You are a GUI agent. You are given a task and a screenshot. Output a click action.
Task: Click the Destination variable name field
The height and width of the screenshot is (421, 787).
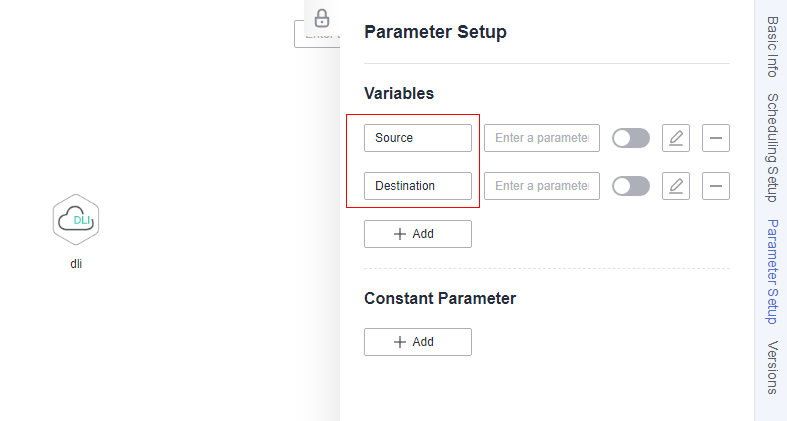417,186
